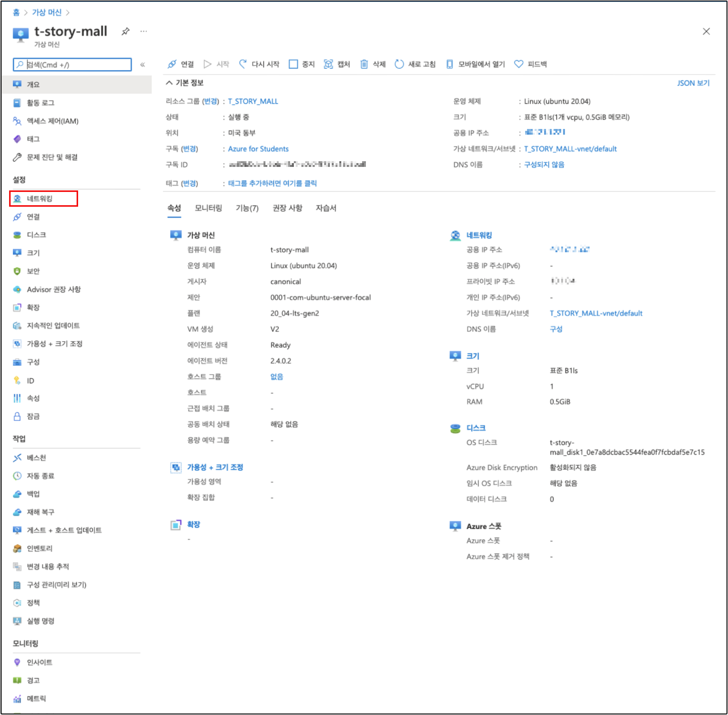Click the 캡처 capture icon
Viewport: 728px width, 715px height.
click(328, 64)
